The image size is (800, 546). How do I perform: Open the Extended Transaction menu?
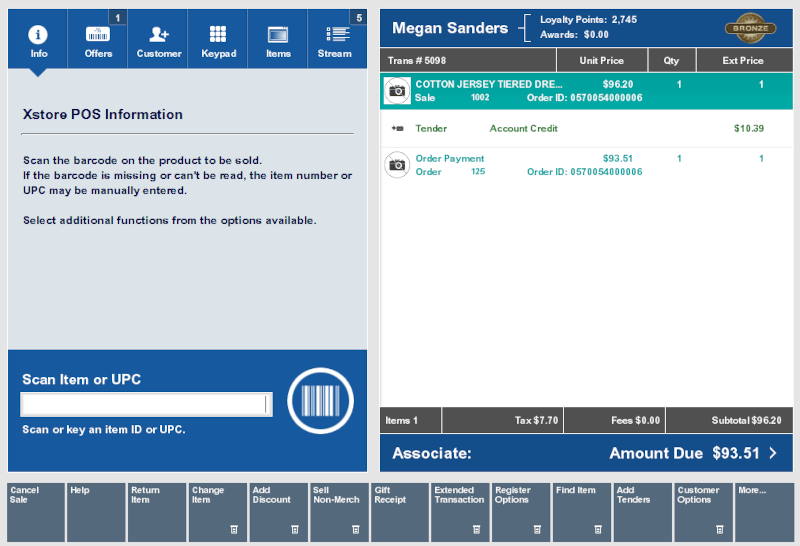460,512
